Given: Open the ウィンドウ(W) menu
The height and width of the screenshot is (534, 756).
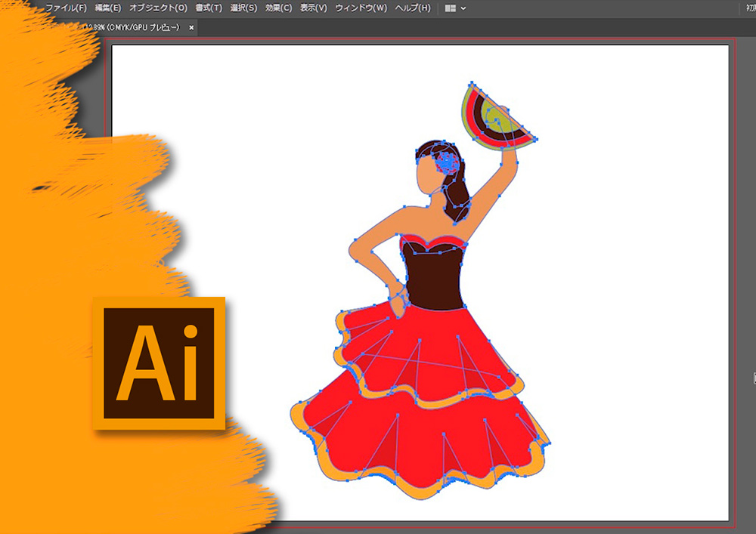Looking at the screenshot, I should tap(361, 8).
